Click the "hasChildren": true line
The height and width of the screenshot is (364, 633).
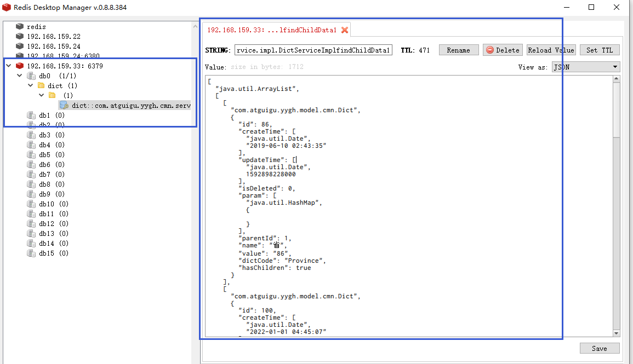click(x=275, y=268)
